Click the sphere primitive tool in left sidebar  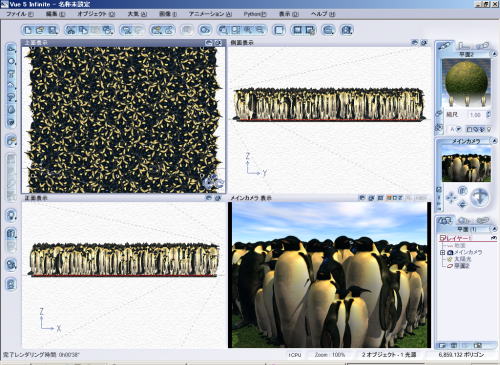click(x=11, y=61)
